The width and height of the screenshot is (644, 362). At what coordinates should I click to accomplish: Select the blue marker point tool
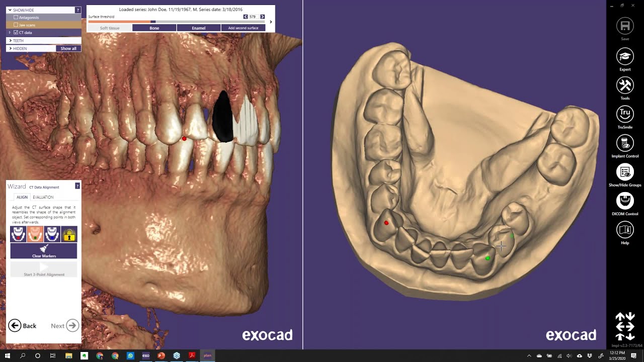(52, 234)
